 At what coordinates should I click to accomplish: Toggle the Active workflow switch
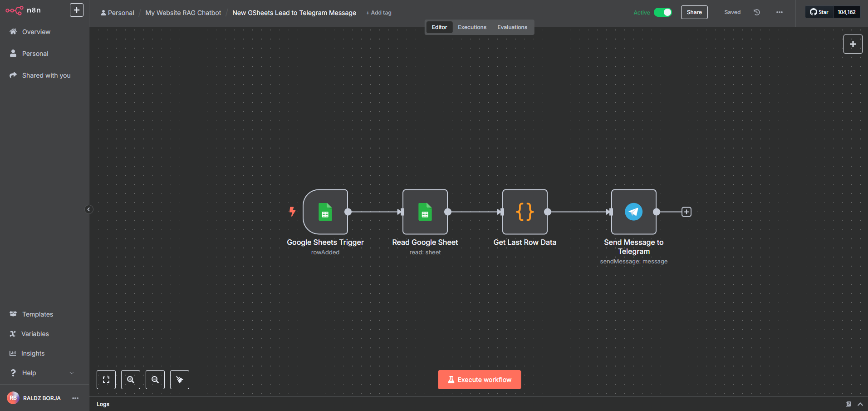coord(663,12)
